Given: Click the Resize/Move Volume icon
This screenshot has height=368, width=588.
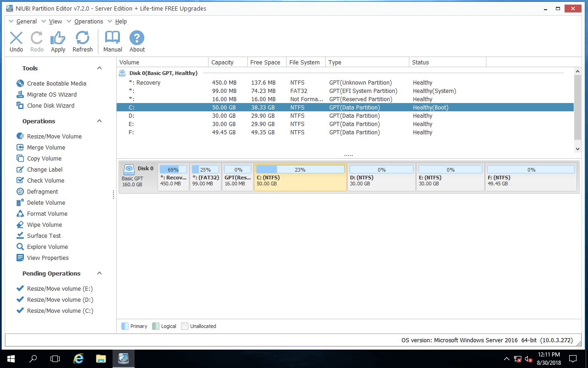Looking at the screenshot, I should [20, 136].
